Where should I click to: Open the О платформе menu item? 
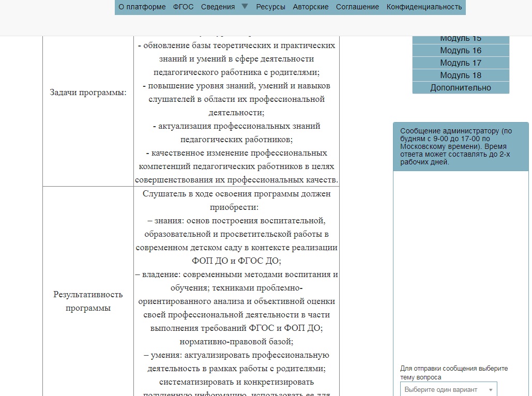coord(142,7)
